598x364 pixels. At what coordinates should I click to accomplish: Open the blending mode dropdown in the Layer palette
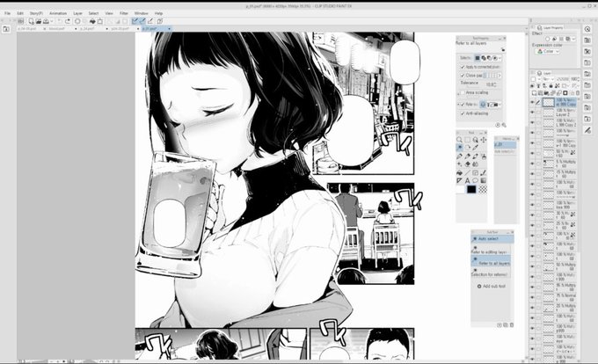(x=548, y=79)
